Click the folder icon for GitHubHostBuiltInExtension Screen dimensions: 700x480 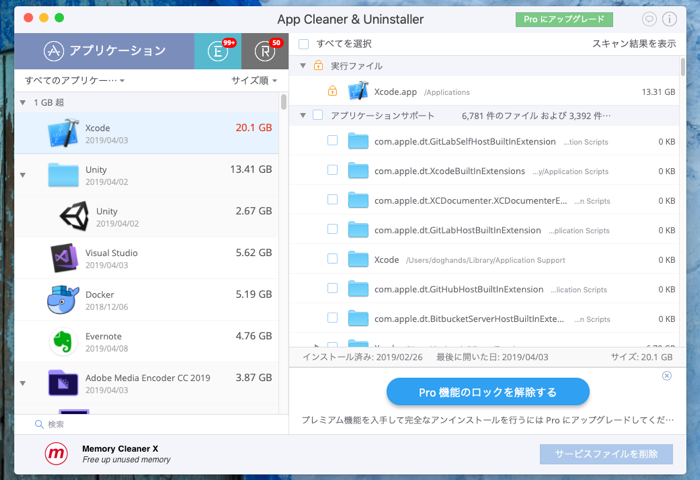coord(358,289)
